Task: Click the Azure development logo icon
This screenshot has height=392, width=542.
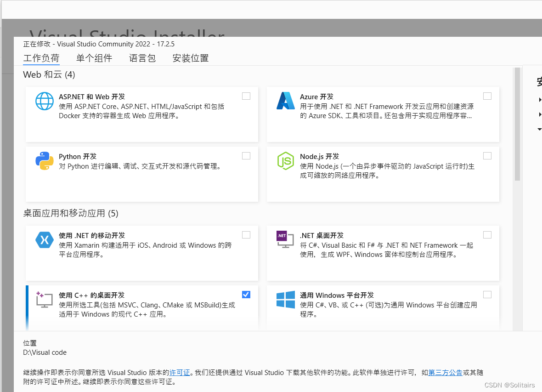Action: (286, 101)
